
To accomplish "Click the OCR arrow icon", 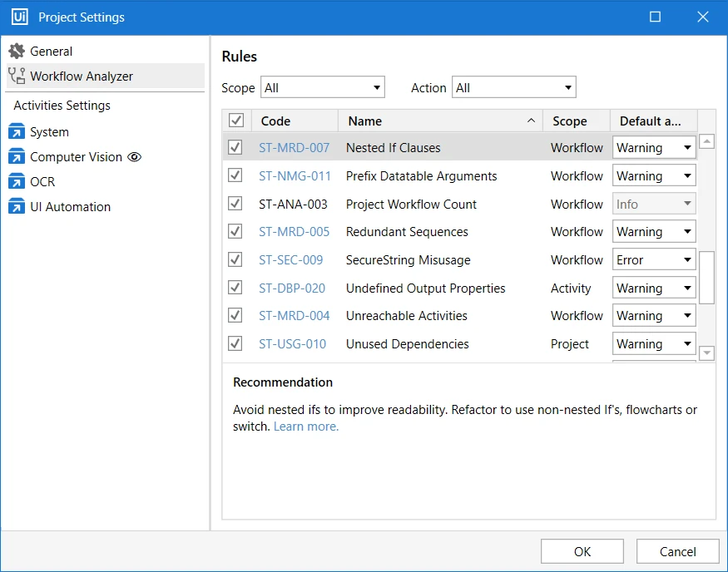I will [x=17, y=181].
